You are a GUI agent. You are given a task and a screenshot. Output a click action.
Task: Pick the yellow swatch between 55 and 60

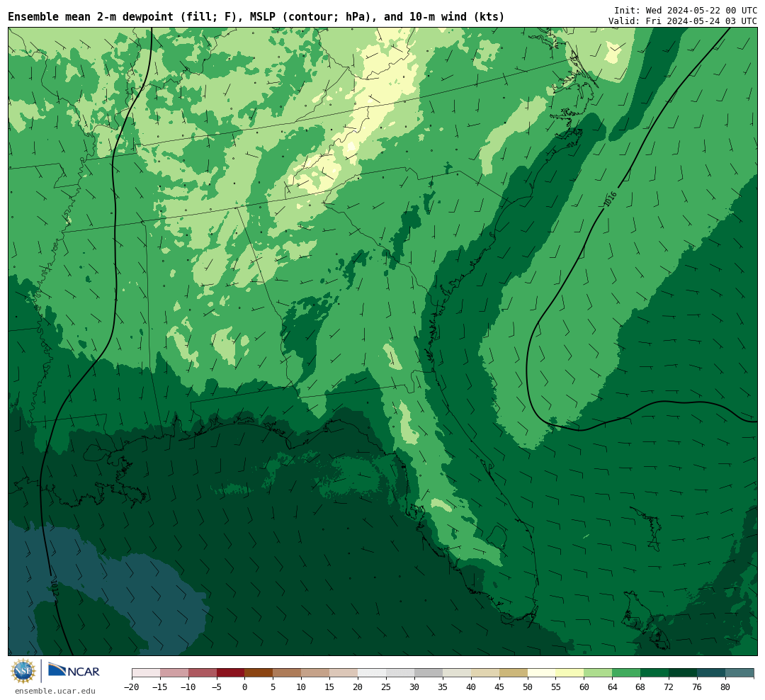(x=570, y=673)
